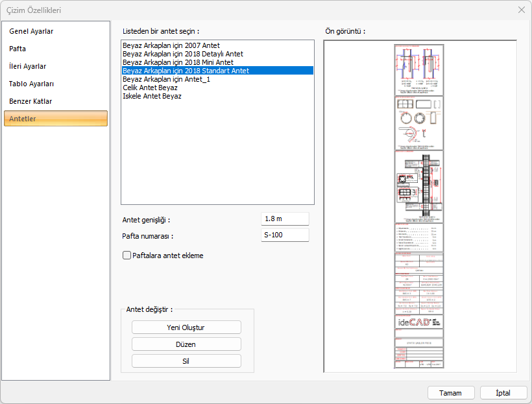
Task: Choose Beyaz Arkaplan için Antet_1 entry
Action: (166, 79)
